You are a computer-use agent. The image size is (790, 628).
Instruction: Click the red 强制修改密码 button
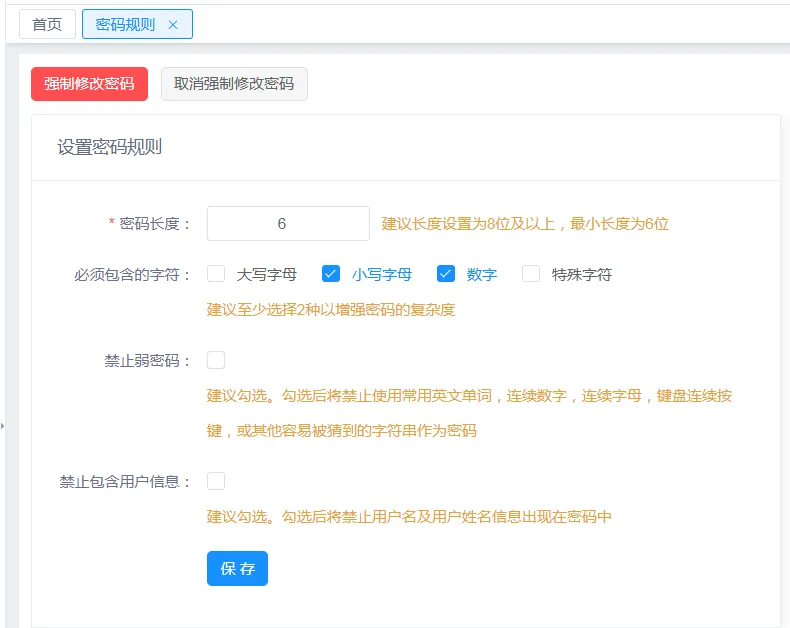[x=89, y=84]
